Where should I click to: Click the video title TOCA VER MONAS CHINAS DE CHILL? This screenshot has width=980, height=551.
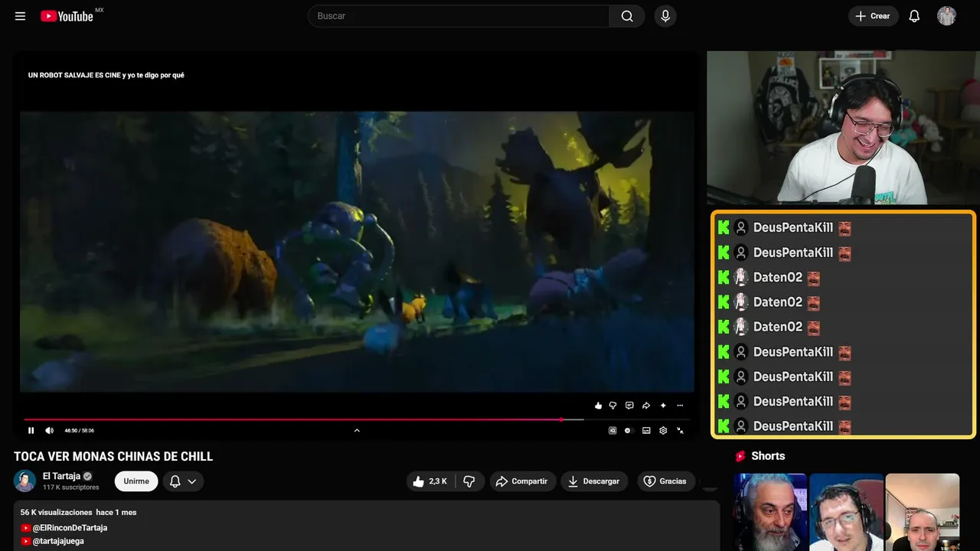113,457
